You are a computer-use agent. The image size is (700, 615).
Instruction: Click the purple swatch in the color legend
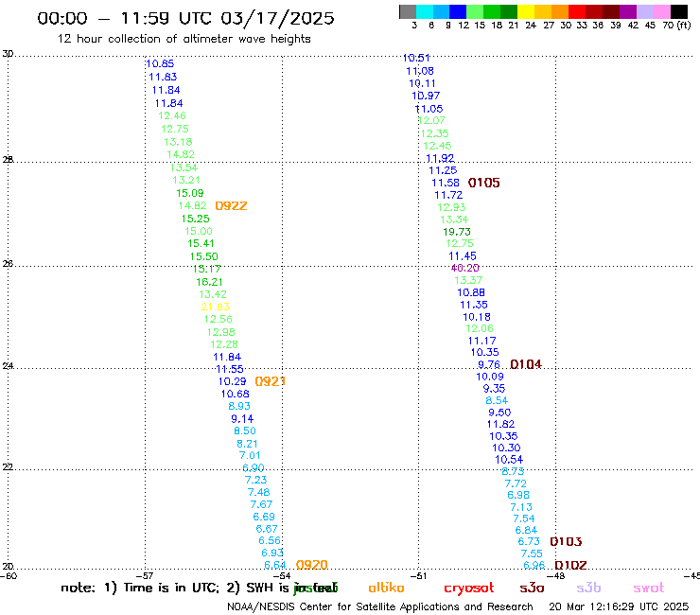click(628, 11)
